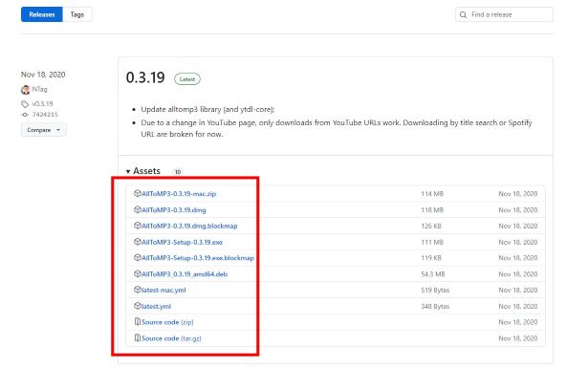Click package icon for the exe.blockmap asset
Viewport: 588px width, 368px height.
138,257
